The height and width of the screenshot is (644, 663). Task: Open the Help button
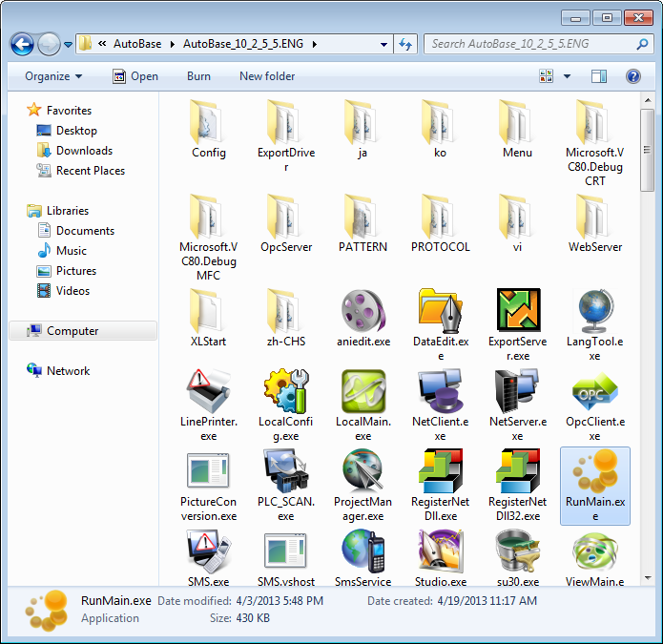[x=633, y=76]
